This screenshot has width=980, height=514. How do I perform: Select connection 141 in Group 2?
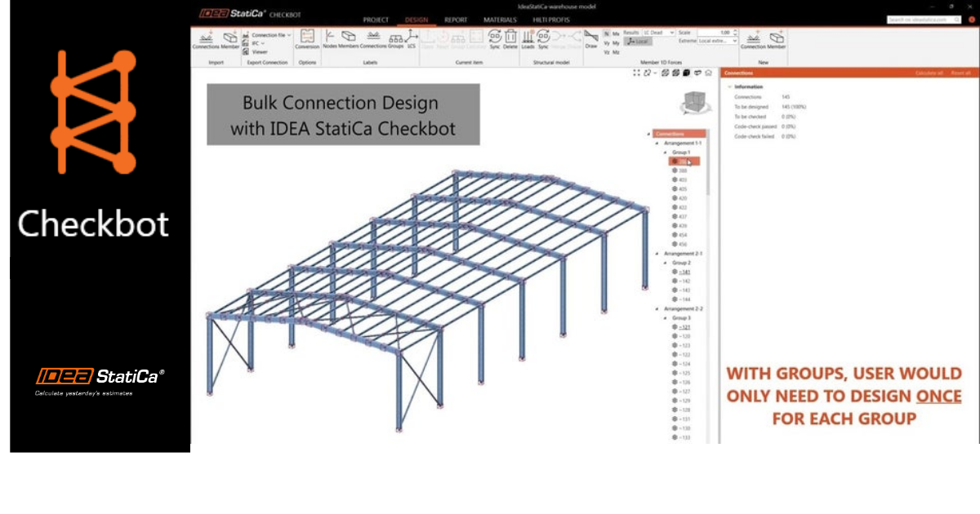click(681, 273)
